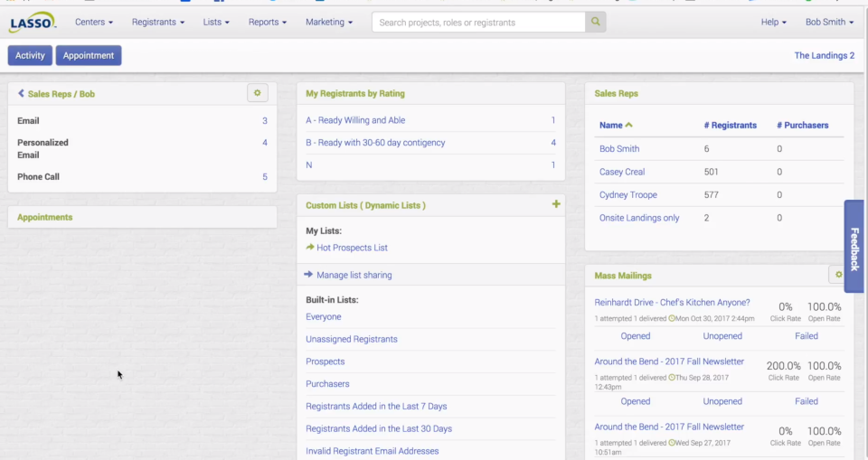The height and width of the screenshot is (460, 868).
Task: View Opened recipients for Sep 28 newsletter
Action: tap(636, 401)
